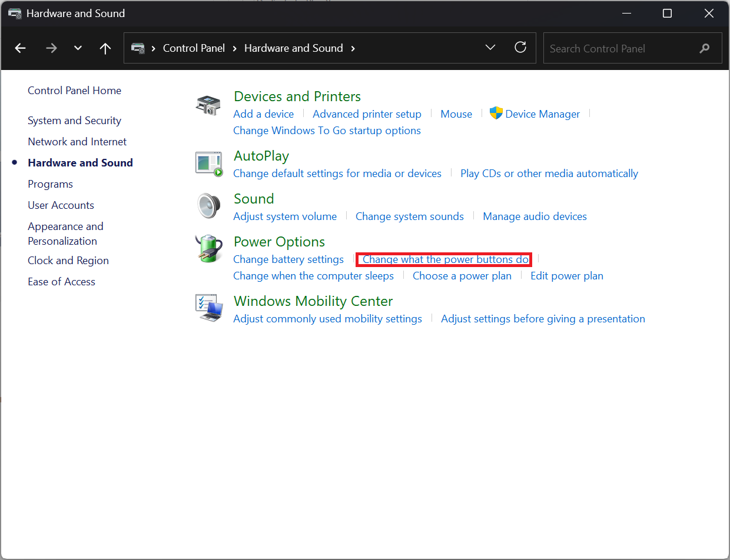Open Control Panel Home
This screenshot has height=560, width=730.
(x=74, y=91)
